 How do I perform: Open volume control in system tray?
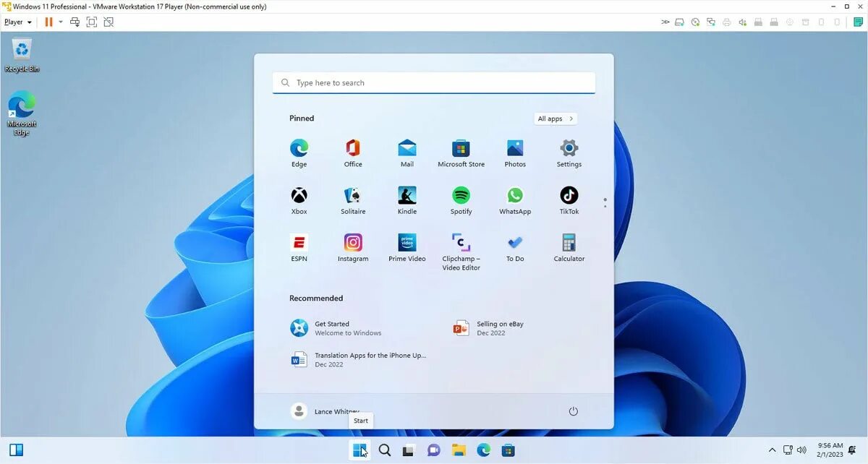pos(802,450)
